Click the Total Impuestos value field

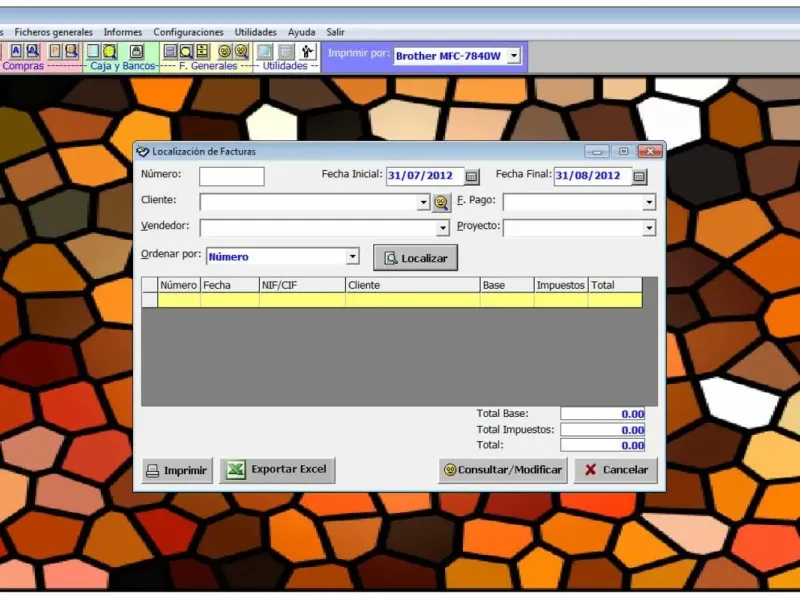(603, 430)
